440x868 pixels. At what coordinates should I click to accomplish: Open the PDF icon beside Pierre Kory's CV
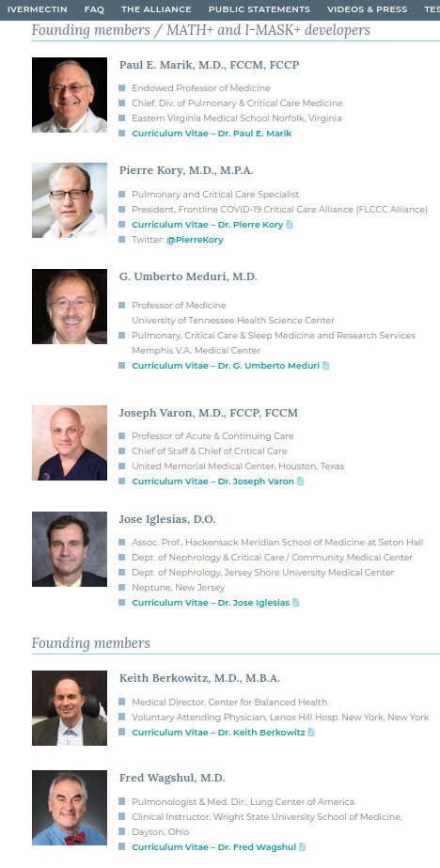point(290,225)
